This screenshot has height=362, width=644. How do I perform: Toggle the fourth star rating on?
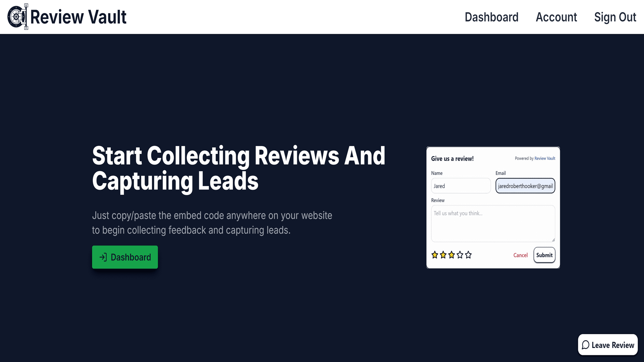460,255
